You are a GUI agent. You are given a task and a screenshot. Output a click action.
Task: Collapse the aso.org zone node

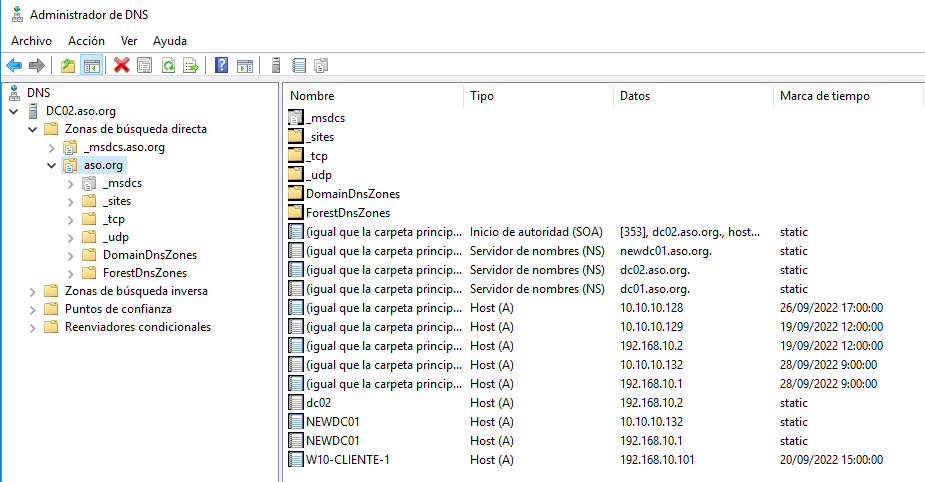coord(52,165)
